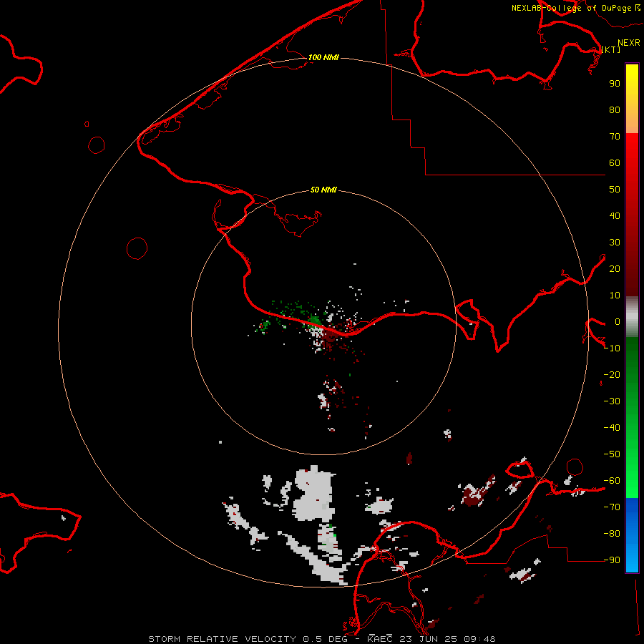
Task: Click the "50 NMI" range ring label
Action: click(323, 190)
